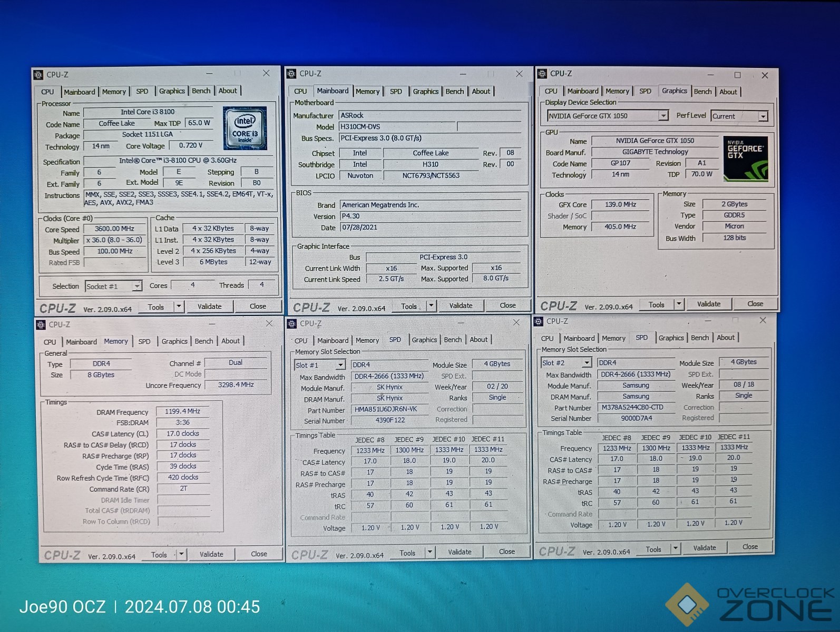This screenshot has width=840, height=632.
Task: Open NVIDIA GeForce GTX 1050 device dropdown
Action: 663,115
